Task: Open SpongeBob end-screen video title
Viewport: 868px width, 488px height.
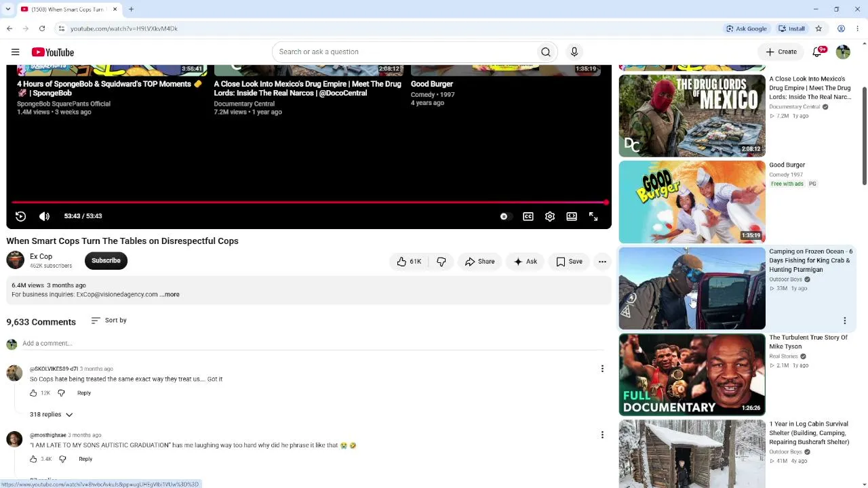Action: [x=109, y=89]
